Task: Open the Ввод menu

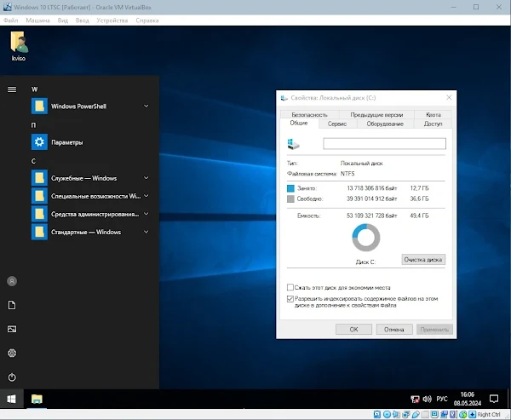Action: pyautogui.click(x=82, y=20)
